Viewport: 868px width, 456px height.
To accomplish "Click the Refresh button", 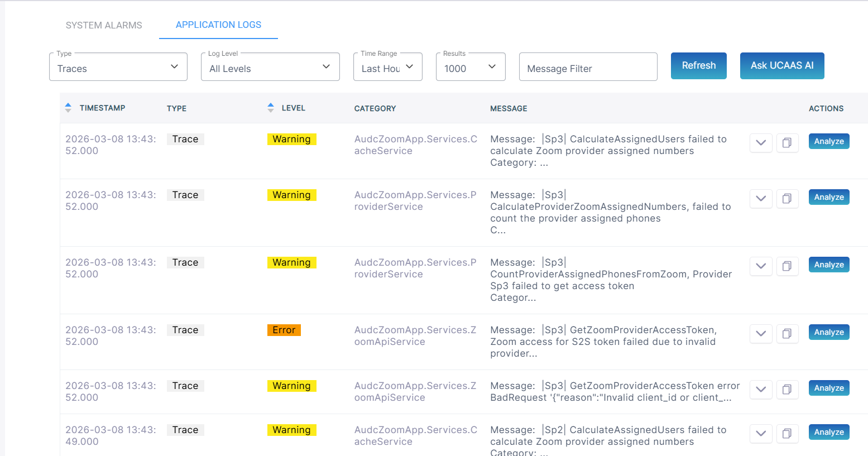I will (x=698, y=66).
